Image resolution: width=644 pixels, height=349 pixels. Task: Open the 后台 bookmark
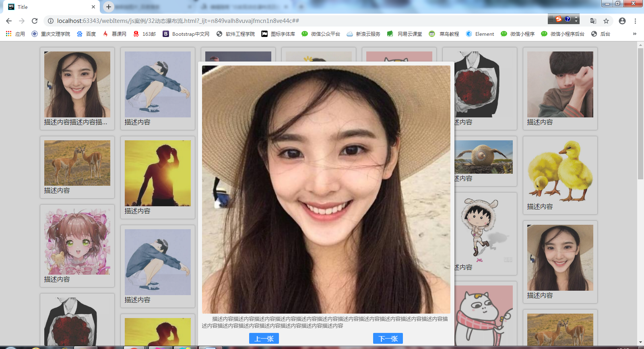pos(601,34)
